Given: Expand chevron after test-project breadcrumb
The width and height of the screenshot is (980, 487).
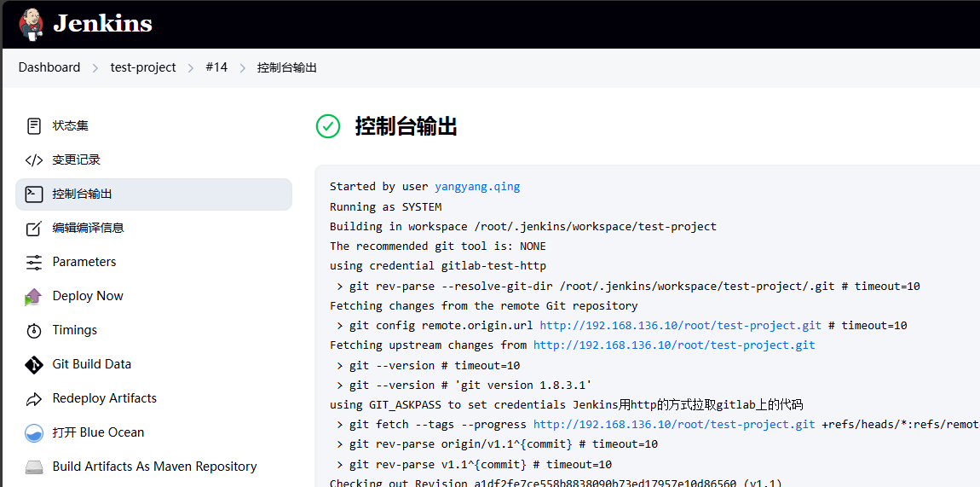Looking at the screenshot, I should [191, 68].
